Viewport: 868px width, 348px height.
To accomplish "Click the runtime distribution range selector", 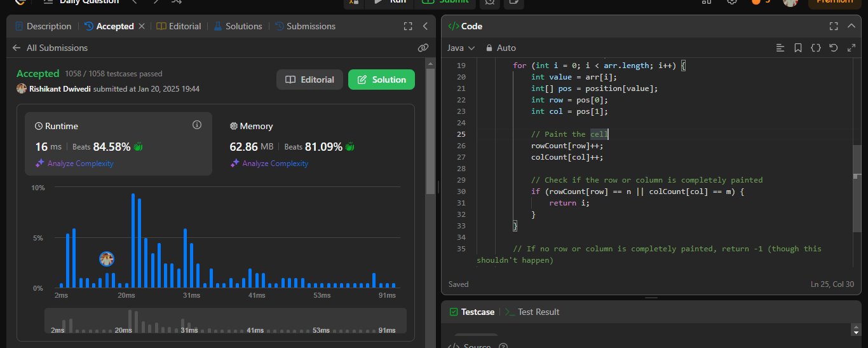I will [225, 321].
